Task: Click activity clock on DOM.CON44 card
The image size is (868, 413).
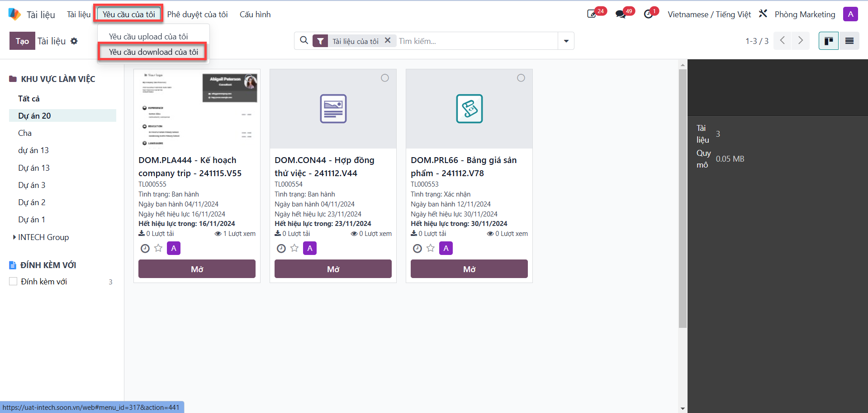Action: click(x=281, y=248)
